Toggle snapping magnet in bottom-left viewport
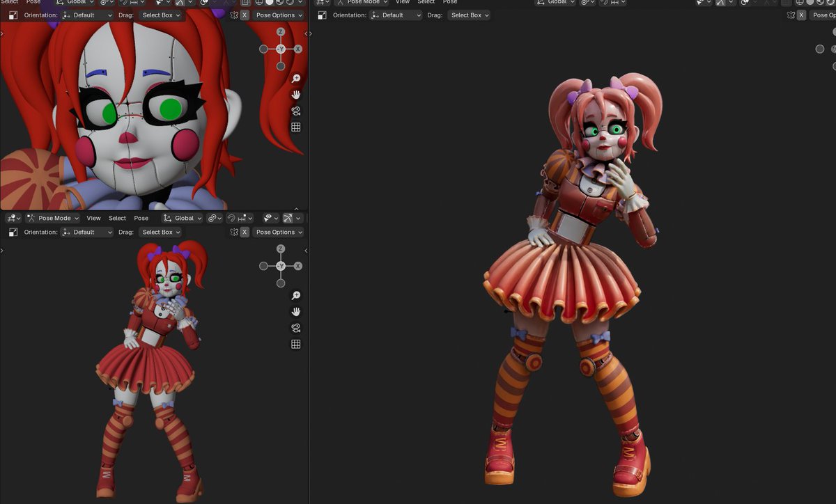 [x=231, y=218]
